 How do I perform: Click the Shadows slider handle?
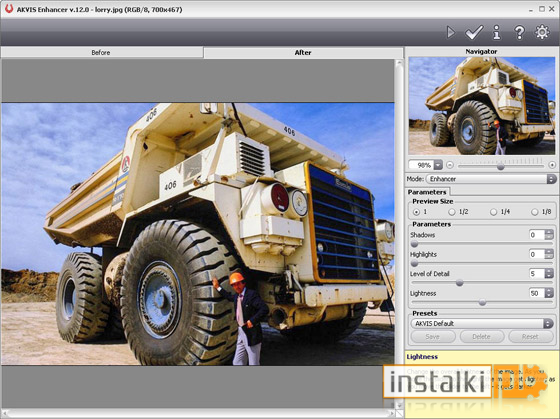(x=414, y=244)
